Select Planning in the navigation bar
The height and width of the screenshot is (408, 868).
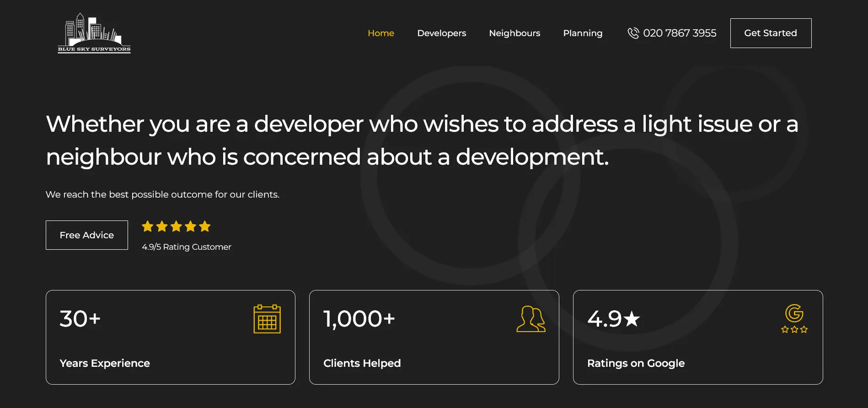tap(583, 33)
